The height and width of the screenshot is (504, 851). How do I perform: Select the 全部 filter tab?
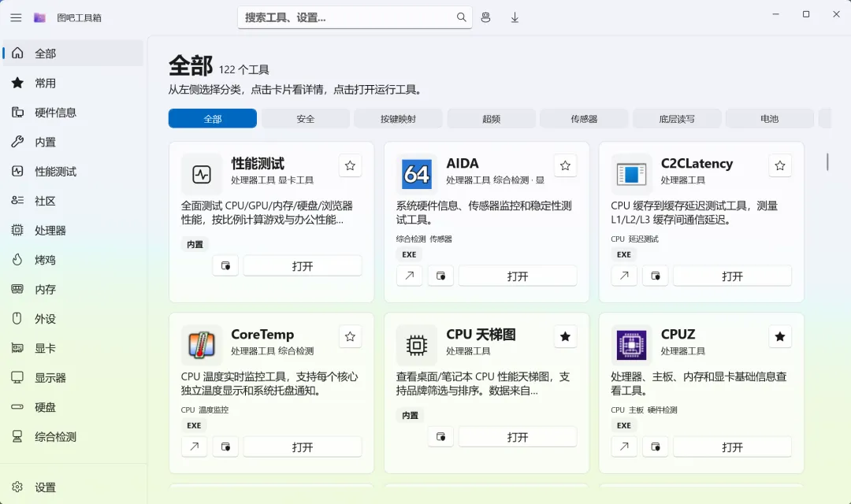[x=213, y=118]
